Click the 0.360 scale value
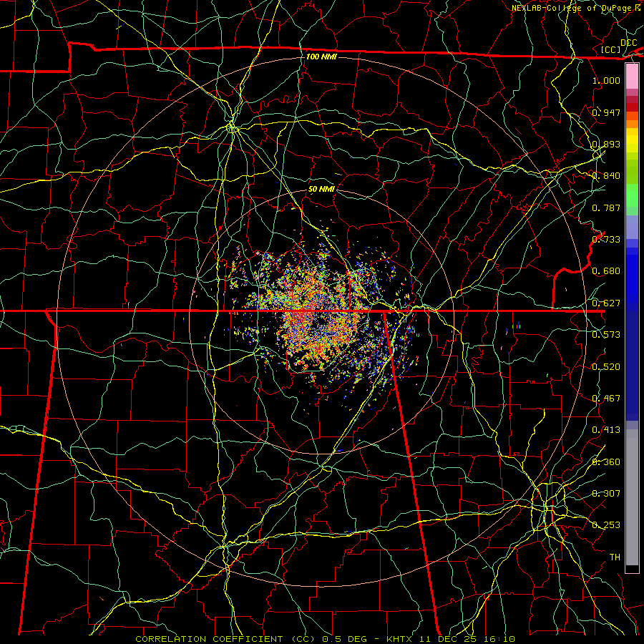This screenshot has height=644, width=644. coord(606,462)
